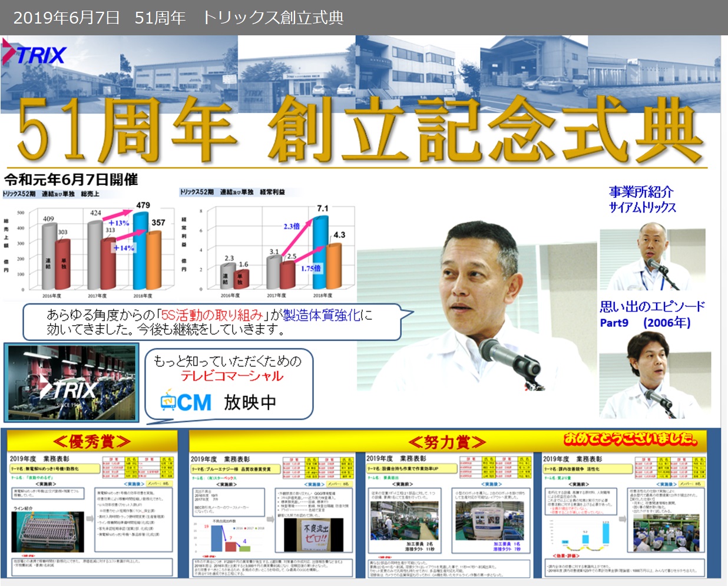This screenshot has width=728, height=586.
Task: Open the 優秀賞 award slide
Action: click(92, 505)
